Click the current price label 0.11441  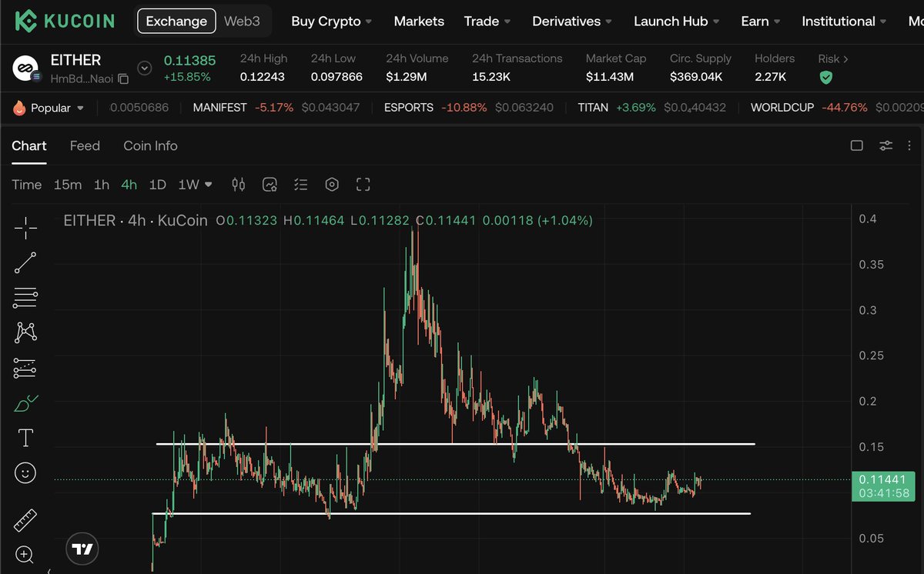click(884, 479)
